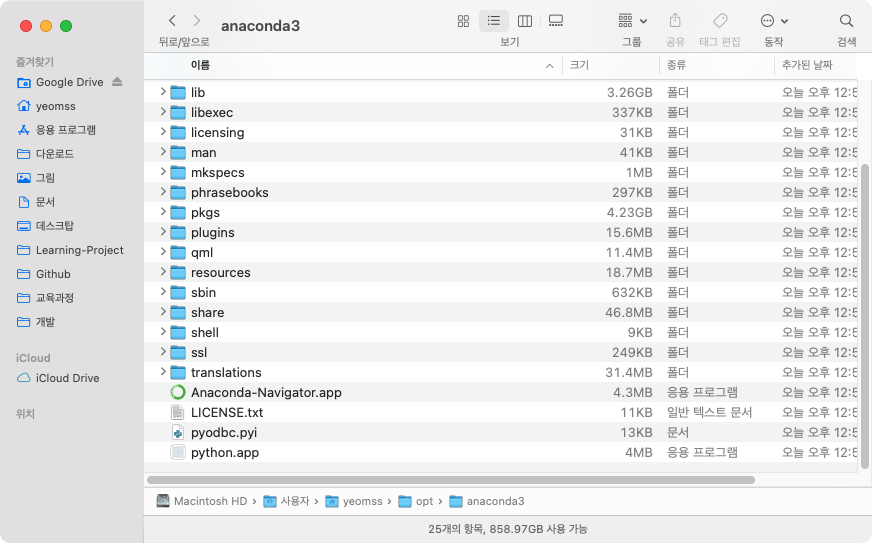Screen dimensions: 872x543
Task: Select pyodbc.pyi file icon
Action: [178, 433]
